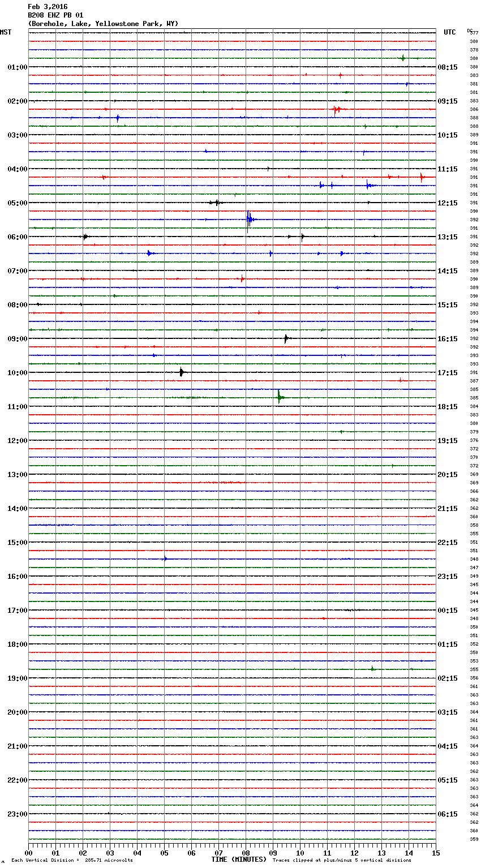
Task: Click the '22:15' UTC time label
Action: [x=448, y=543]
